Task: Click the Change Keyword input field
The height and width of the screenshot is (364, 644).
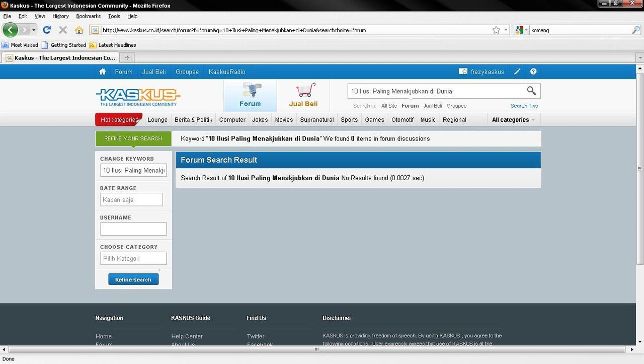Action: (x=133, y=170)
